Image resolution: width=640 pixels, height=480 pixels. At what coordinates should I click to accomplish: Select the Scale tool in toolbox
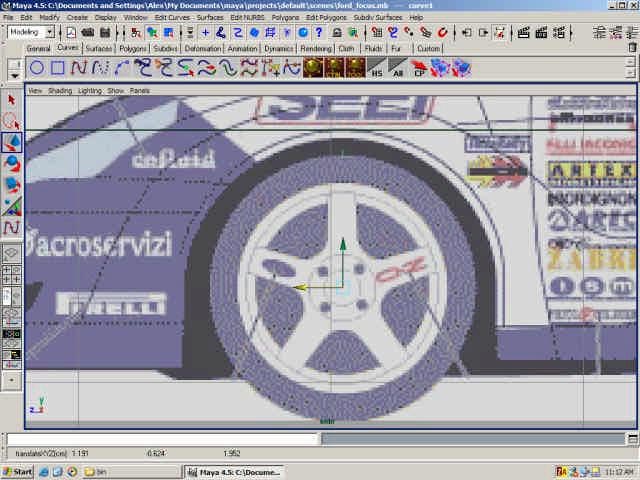[x=12, y=185]
